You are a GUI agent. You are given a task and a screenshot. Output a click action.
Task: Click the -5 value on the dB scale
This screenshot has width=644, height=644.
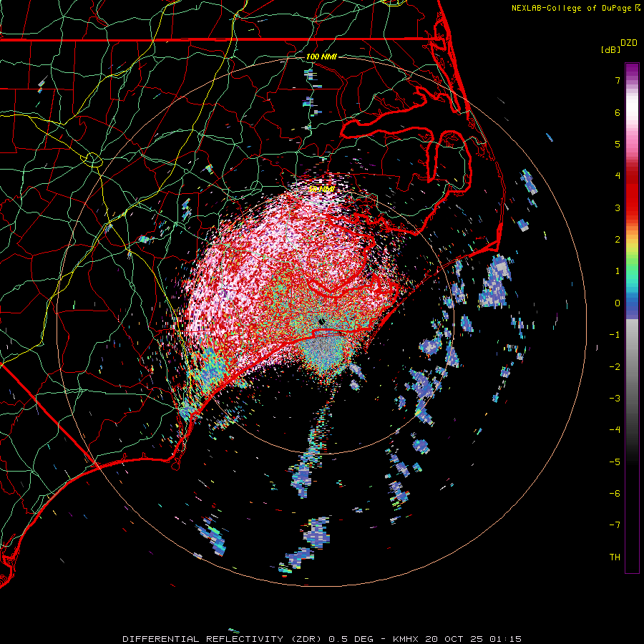click(615, 462)
